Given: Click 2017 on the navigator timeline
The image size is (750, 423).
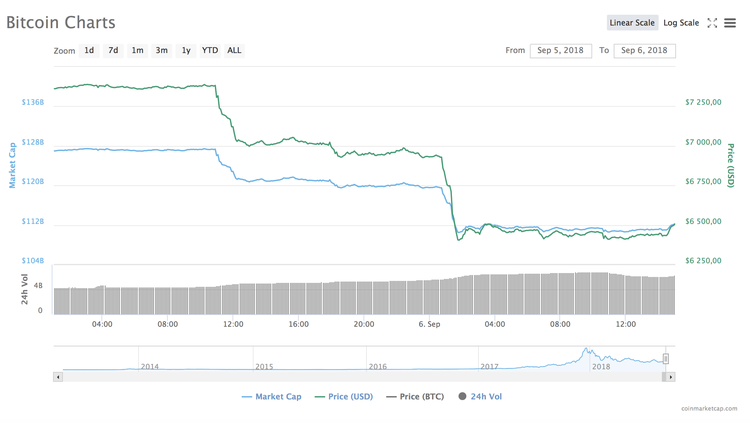Looking at the screenshot, I should (489, 367).
